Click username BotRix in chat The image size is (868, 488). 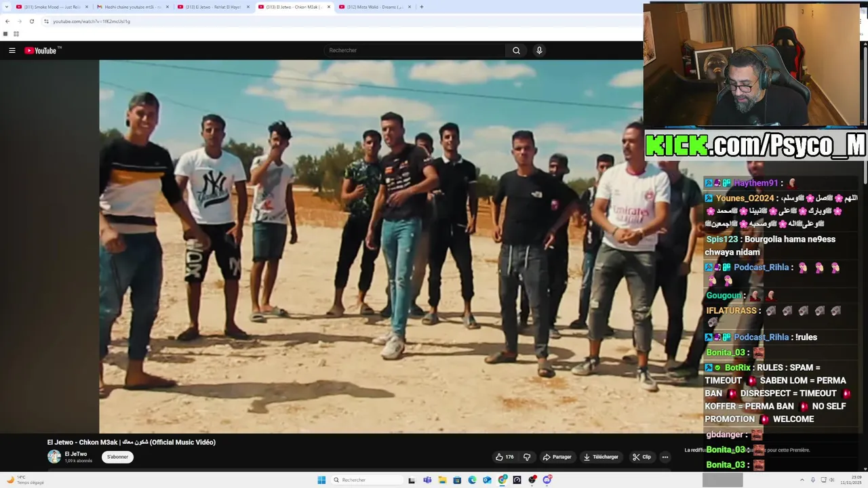[x=737, y=367]
